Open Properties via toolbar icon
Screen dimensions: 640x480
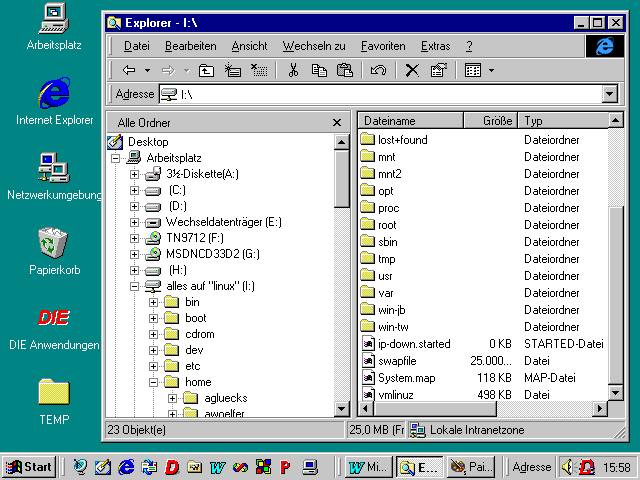point(439,71)
